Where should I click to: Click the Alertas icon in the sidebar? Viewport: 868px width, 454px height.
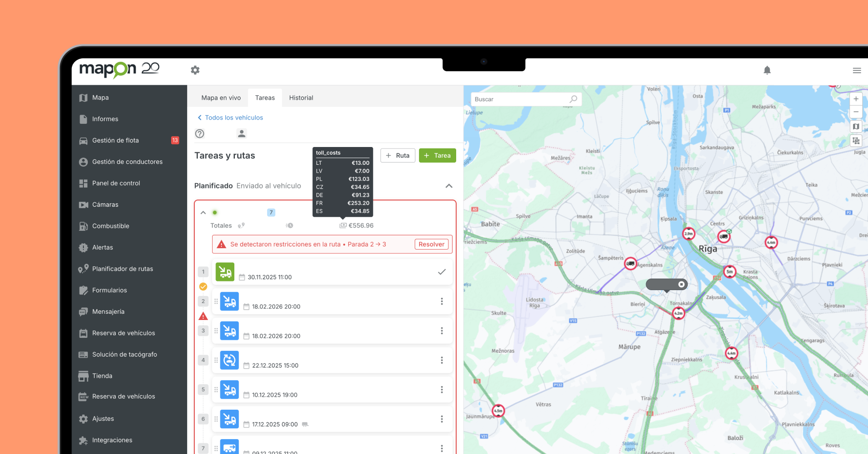83,248
